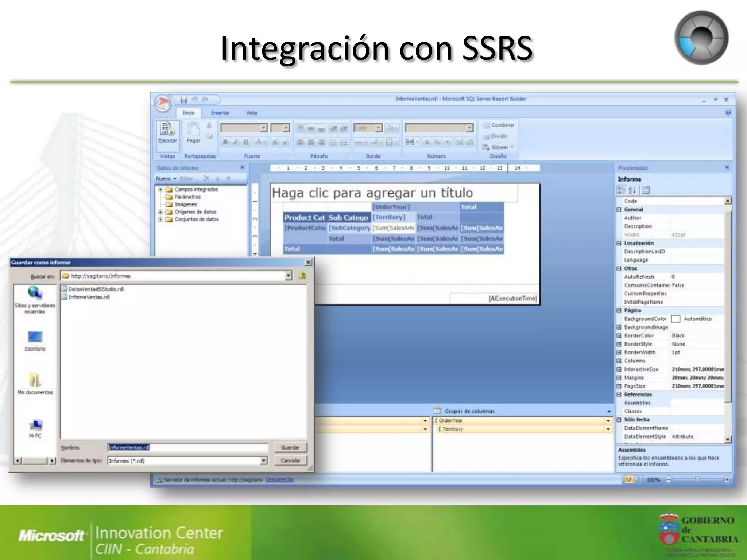Click the Desconectar link in status bar
Viewport: 747px width, 560px height.
(280, 480)
